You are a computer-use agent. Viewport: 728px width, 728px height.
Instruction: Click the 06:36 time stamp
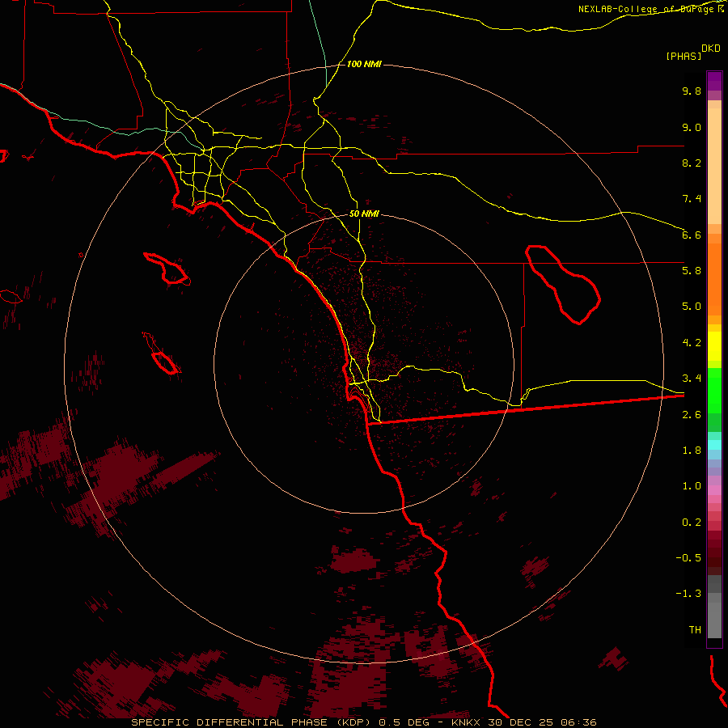pyautogui.click(x=578, y=722)
